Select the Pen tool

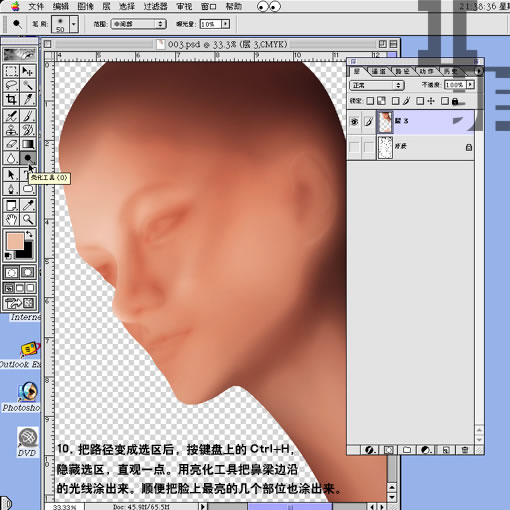coord(11,189)
